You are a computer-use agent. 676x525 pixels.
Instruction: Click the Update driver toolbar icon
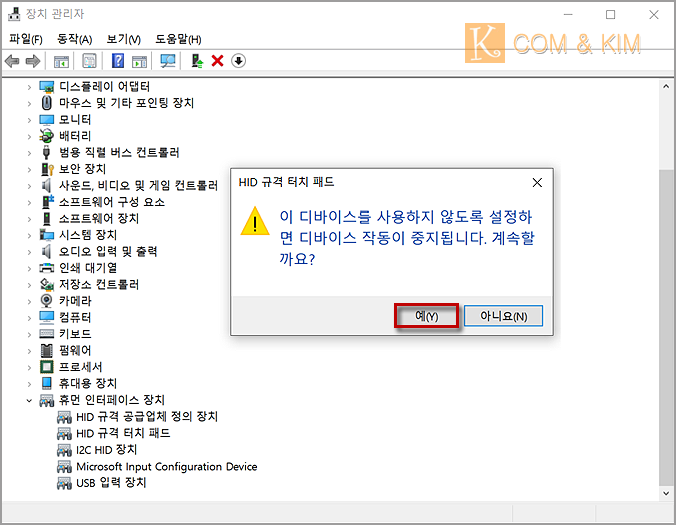tap(197, 61)
